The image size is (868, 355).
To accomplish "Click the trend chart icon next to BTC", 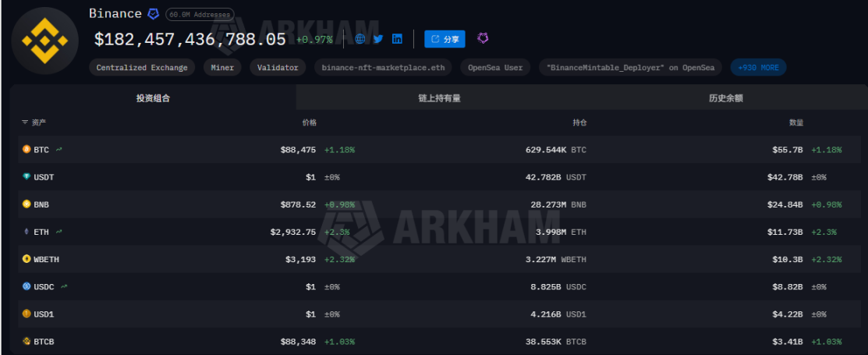I will (58, 149).
